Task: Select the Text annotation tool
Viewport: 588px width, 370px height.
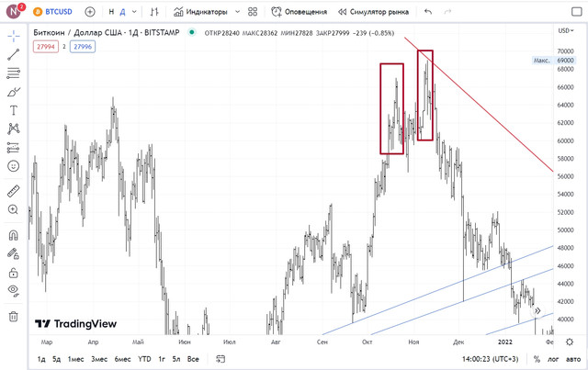Action: coord(14,110)
